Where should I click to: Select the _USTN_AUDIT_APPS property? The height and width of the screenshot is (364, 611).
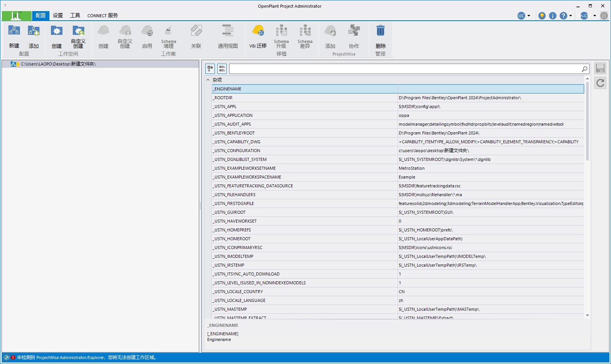tap(398, 124)
